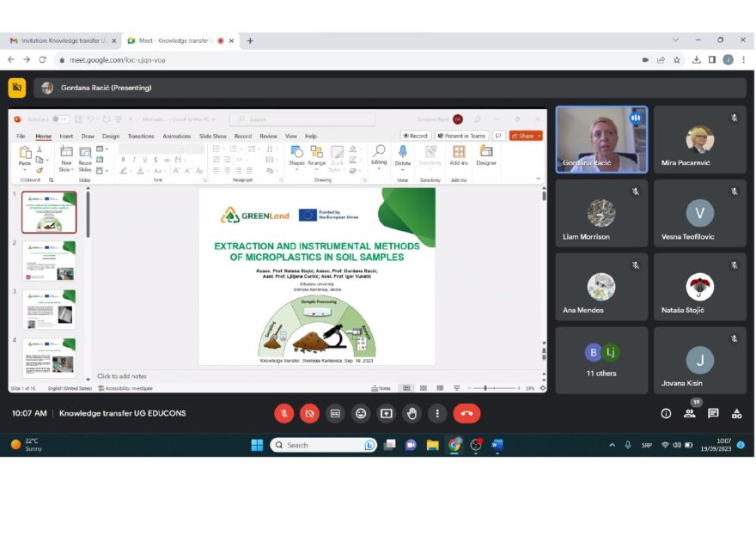Toggle the turned-off camera button
The width and height of the screenshot is (756, 535).
[309, 414]
